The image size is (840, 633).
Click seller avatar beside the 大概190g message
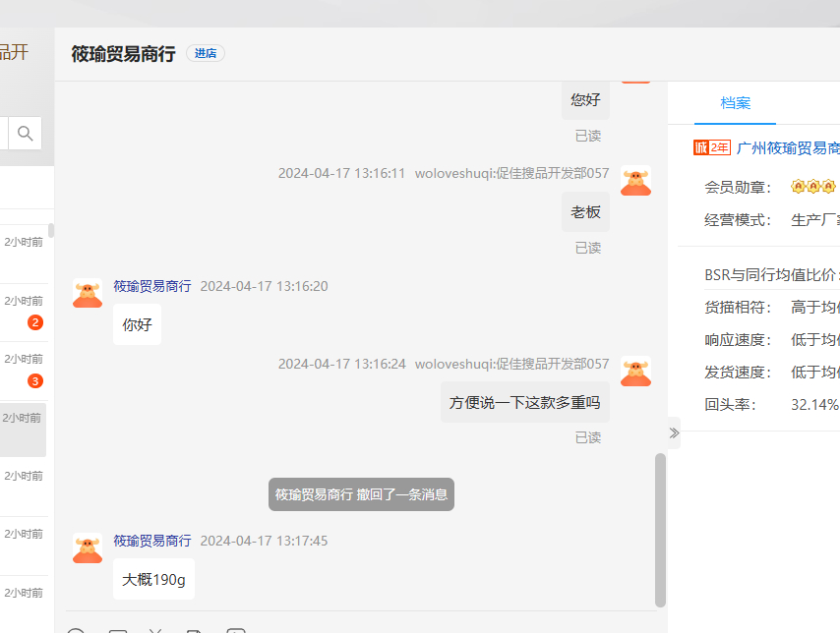pyautogui.click(x=88, y=547)
